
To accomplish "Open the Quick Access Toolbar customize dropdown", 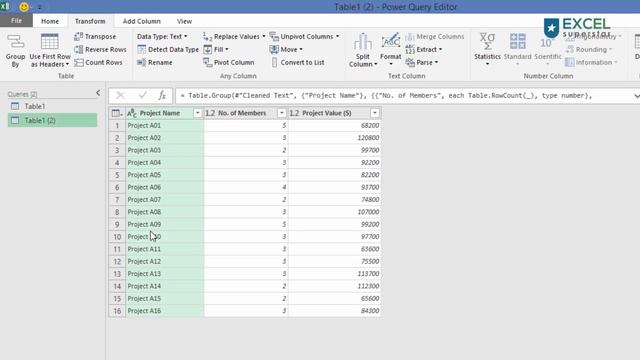I will pos(40,7).
